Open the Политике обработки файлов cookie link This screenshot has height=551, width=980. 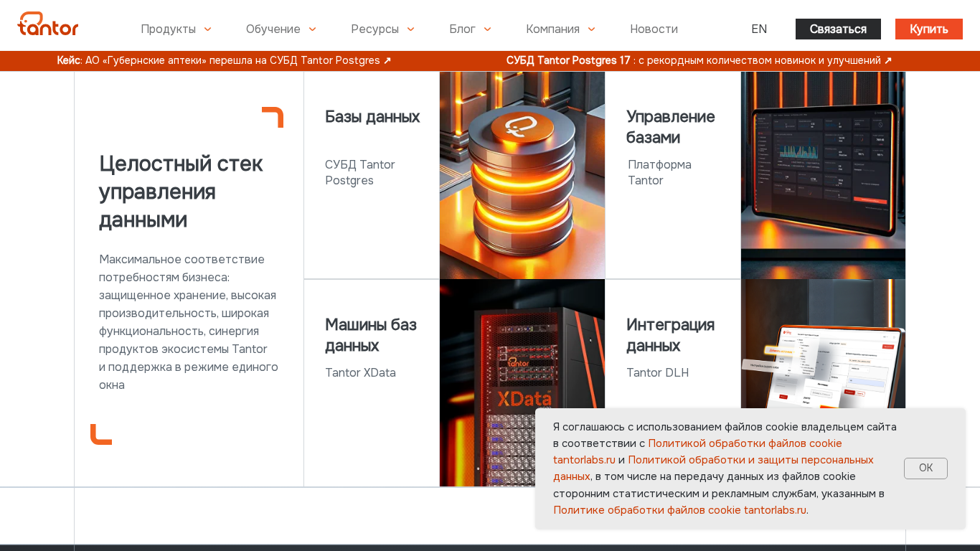[x=679, y=510]
